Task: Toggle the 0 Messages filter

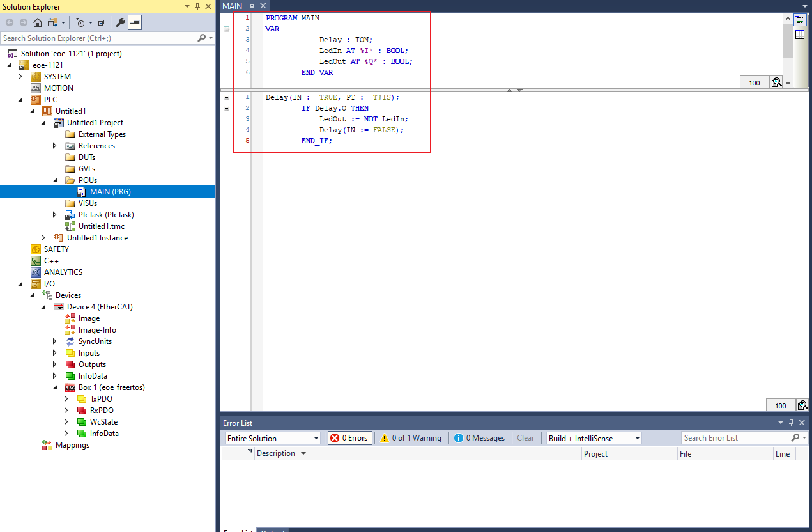Action: pyautogui.click(x=480, y=438)
